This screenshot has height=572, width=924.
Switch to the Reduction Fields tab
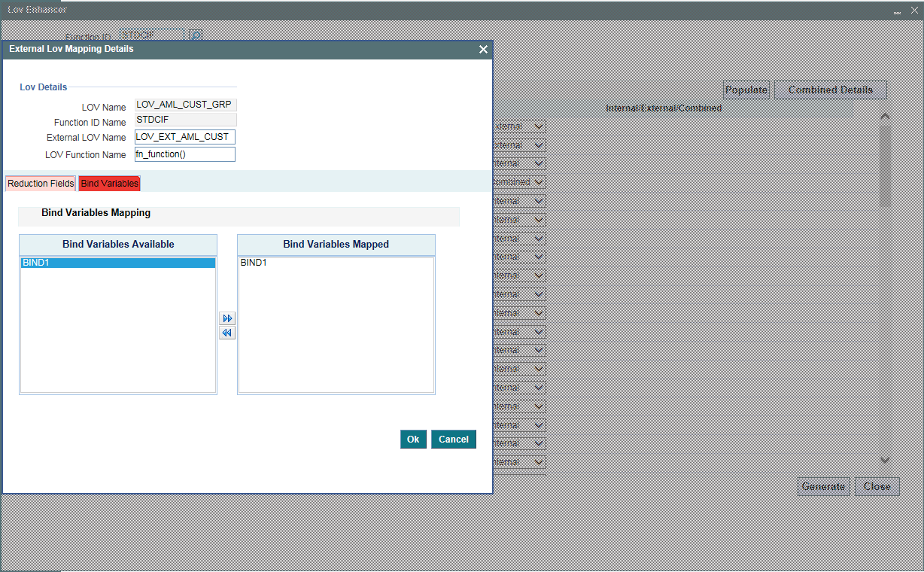click(x=41, y=184)
